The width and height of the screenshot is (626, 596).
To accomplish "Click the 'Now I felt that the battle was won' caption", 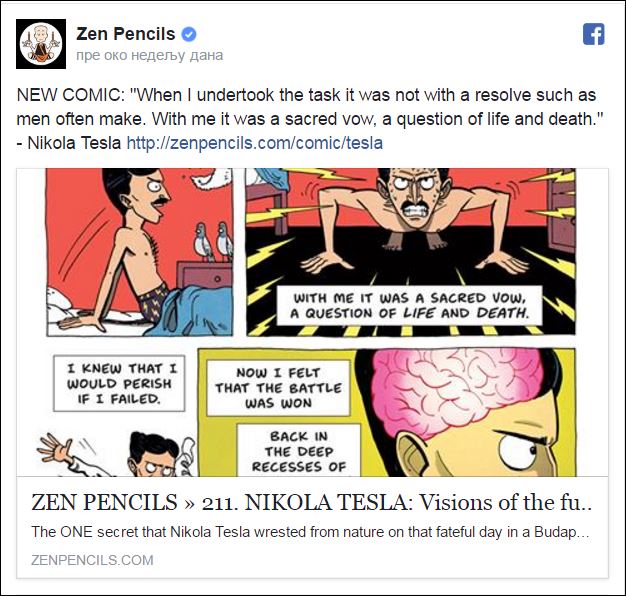I will tap(278, 388).
